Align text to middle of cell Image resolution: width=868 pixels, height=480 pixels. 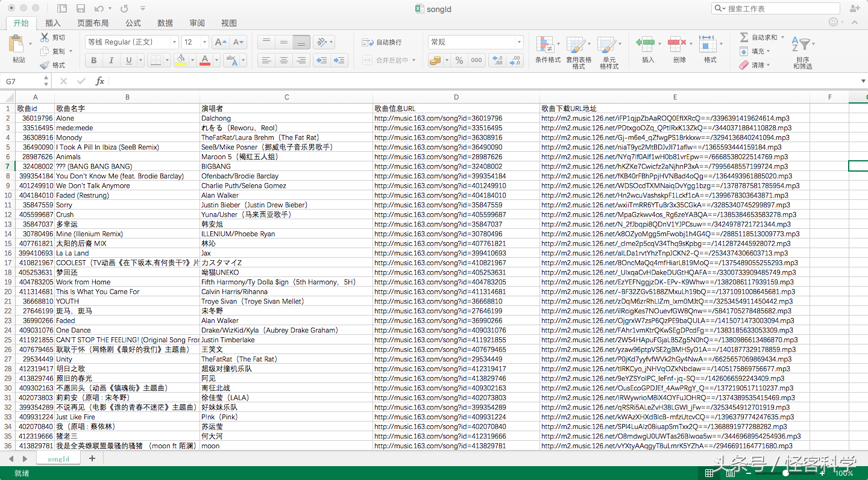283,42
